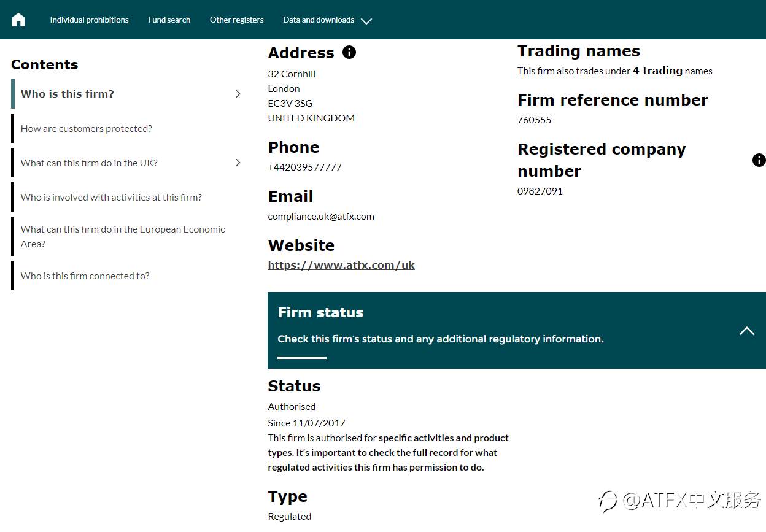The width and height of the screenshot is (766, 532).
Task: Open Registered company number info icon
Action: pos(759,160)
